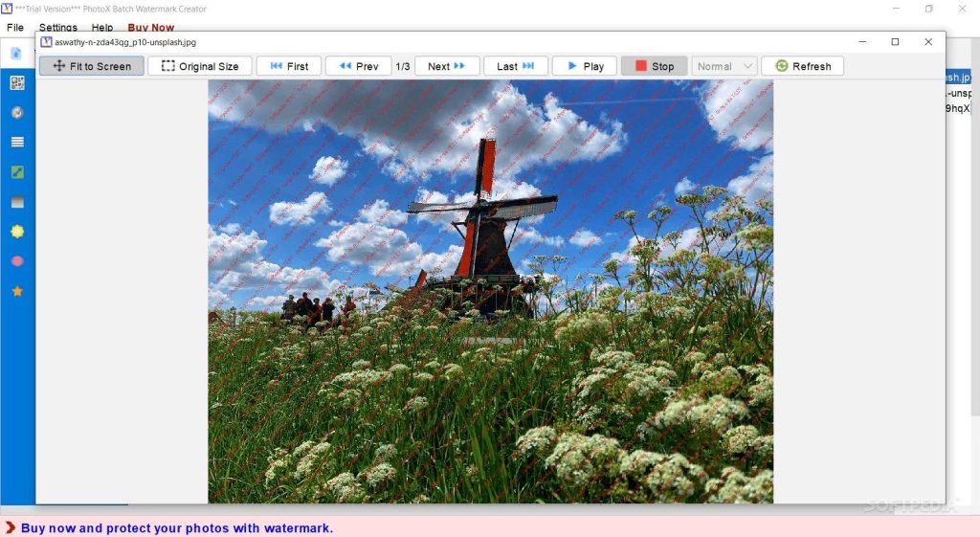
Task: Choose the gray gradient sidebar icon
Action: point(17,202)
